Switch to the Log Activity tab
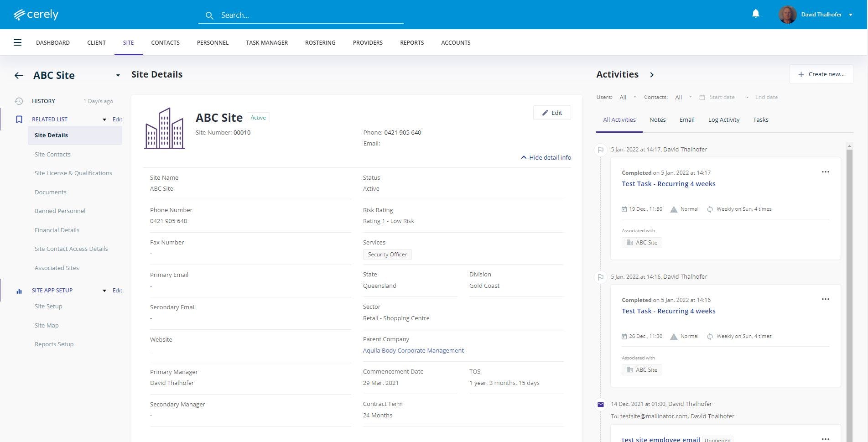 (724, 120)
